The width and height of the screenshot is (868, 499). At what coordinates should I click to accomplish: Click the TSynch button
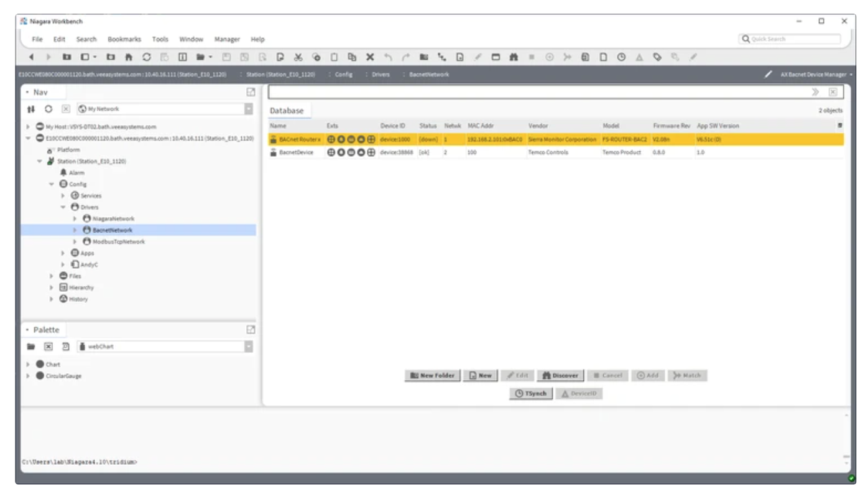[532, 394]
